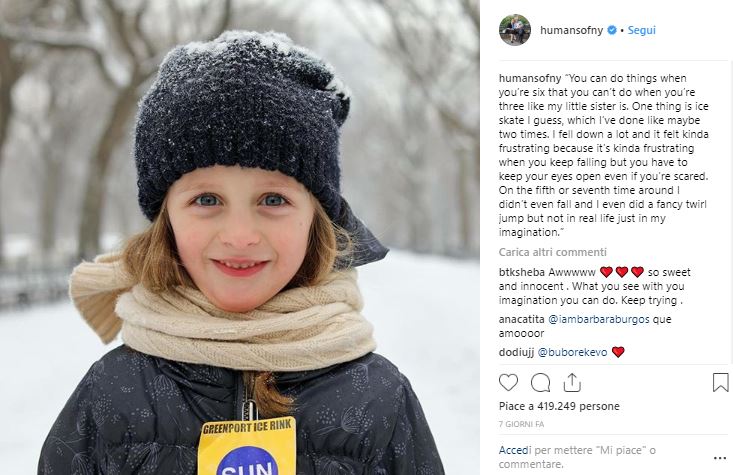Open the blue verified badge next to humansofny
733x475 pixels.
611,30
